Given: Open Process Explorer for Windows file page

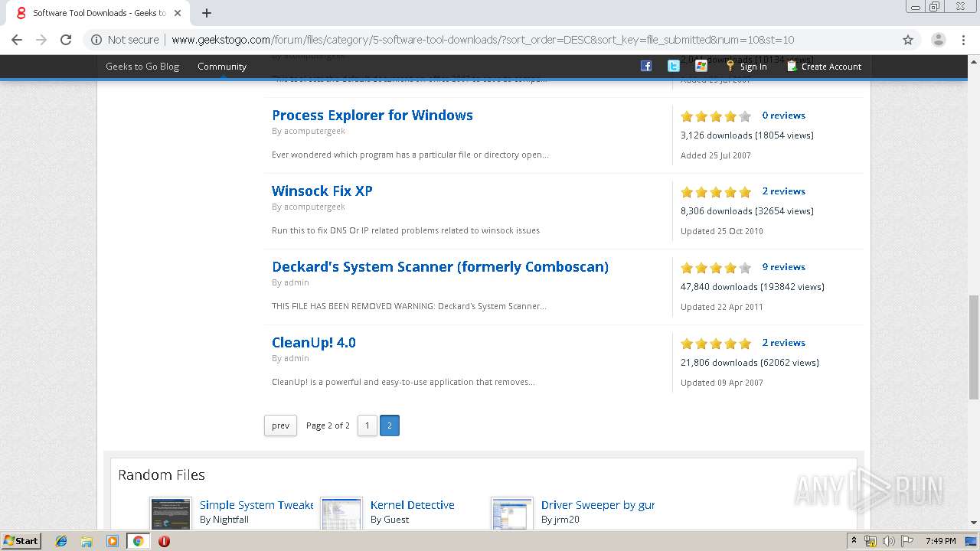Looking at the screenshot, I should 372,115.
